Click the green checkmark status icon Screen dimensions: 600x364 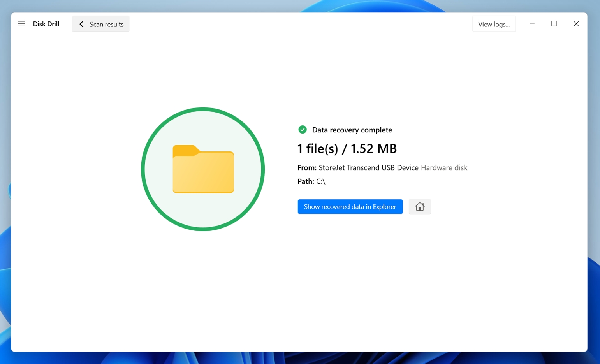[302, 130]
